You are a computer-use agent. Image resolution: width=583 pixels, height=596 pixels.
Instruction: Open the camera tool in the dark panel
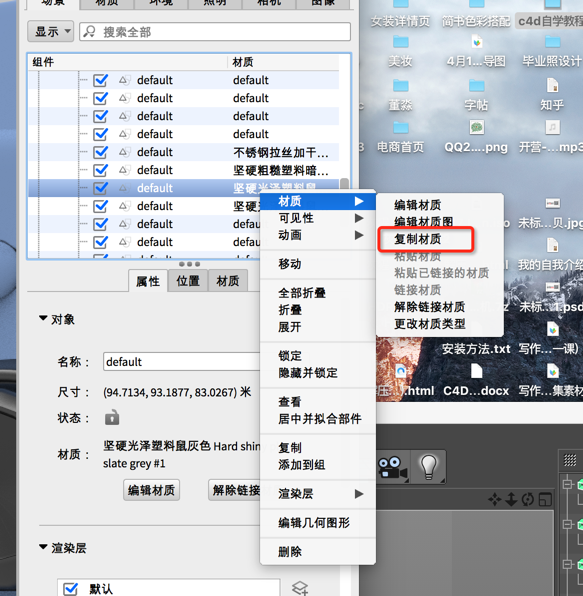click(393, 467)
